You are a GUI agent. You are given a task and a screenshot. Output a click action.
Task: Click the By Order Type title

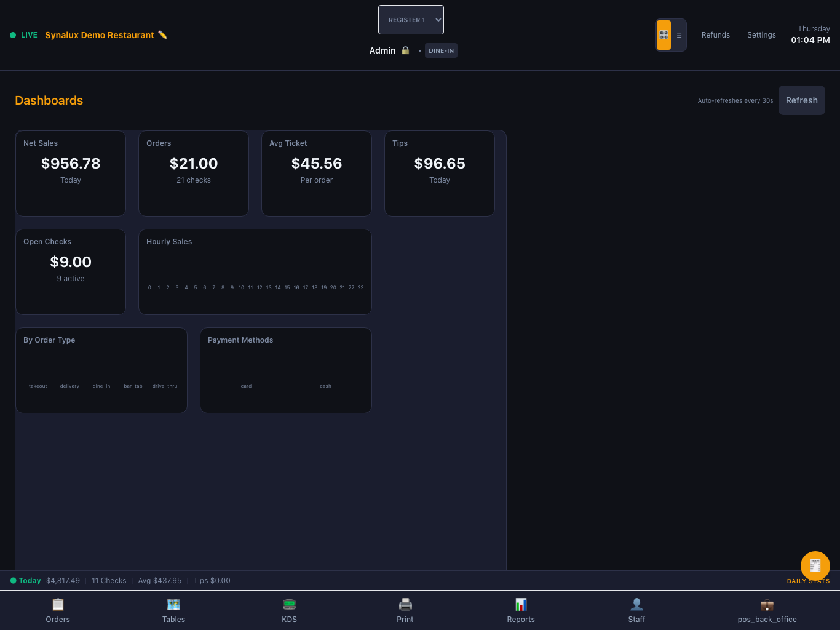coord(49,340)
